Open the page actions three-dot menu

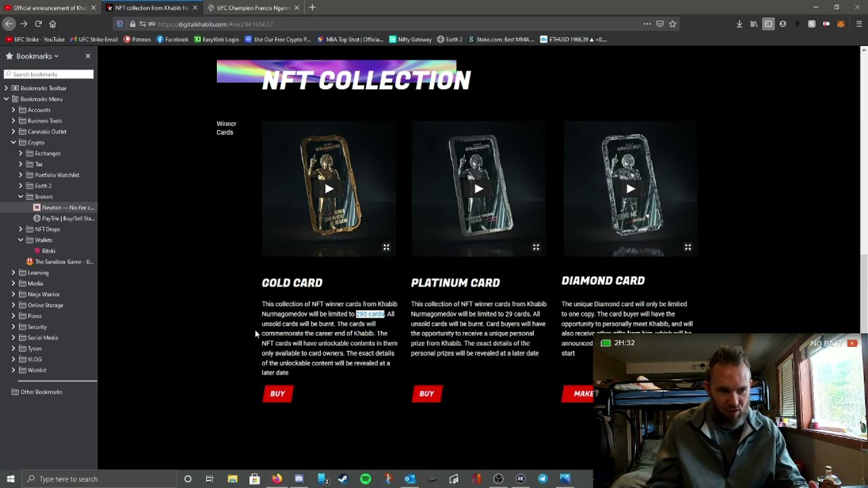(647, 24)
